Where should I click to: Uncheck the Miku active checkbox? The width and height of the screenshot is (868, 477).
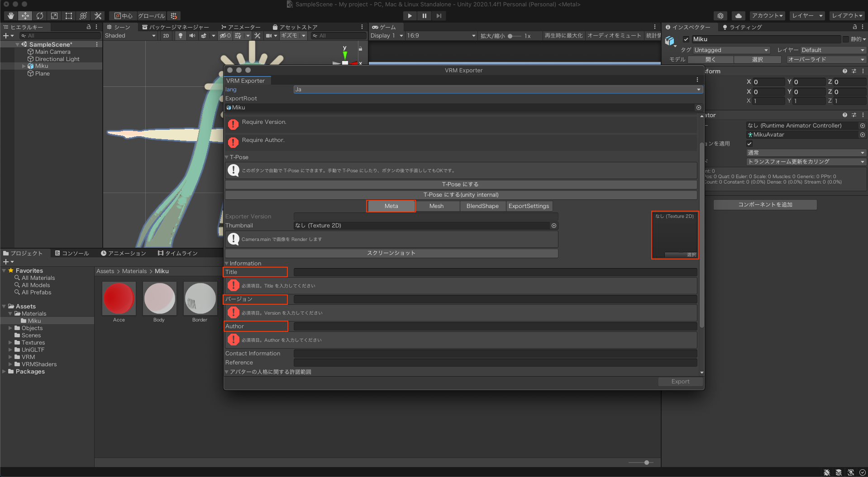coord(686,39)
